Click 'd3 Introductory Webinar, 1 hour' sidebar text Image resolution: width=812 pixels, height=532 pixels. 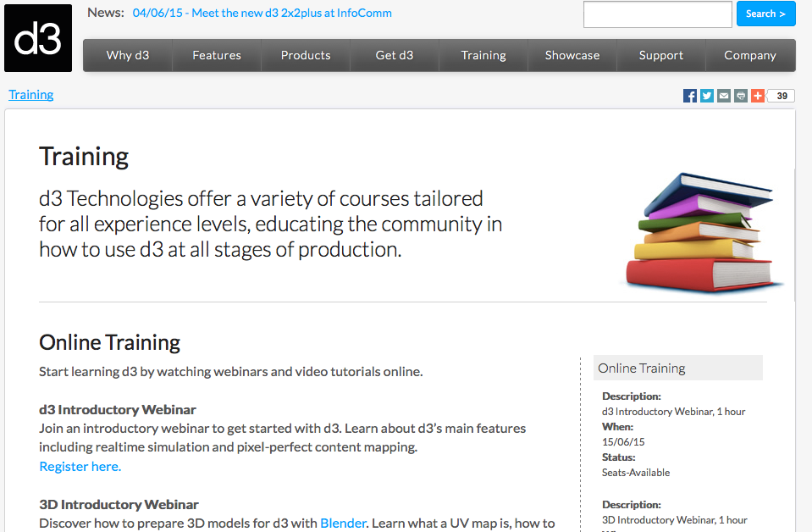[x=674, y=412]
